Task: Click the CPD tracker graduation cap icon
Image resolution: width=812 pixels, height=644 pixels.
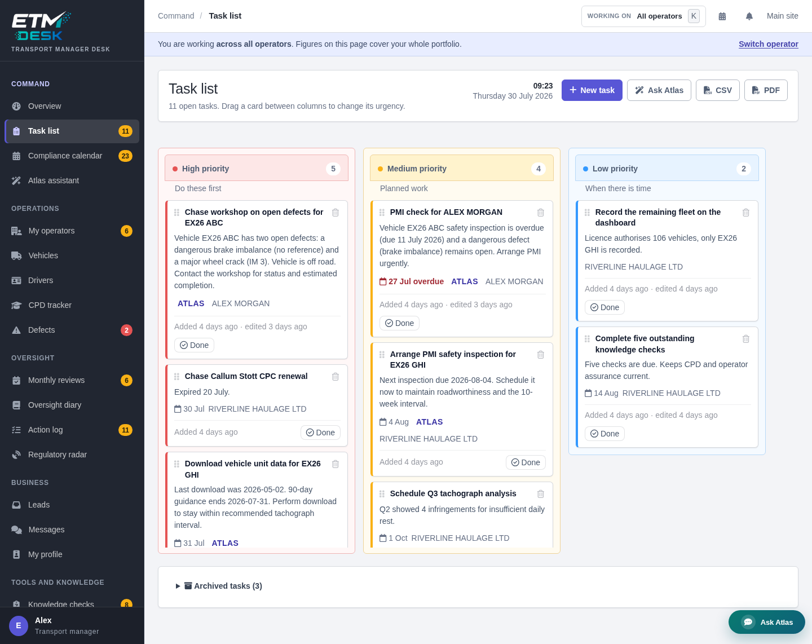Action: [16, 305]
